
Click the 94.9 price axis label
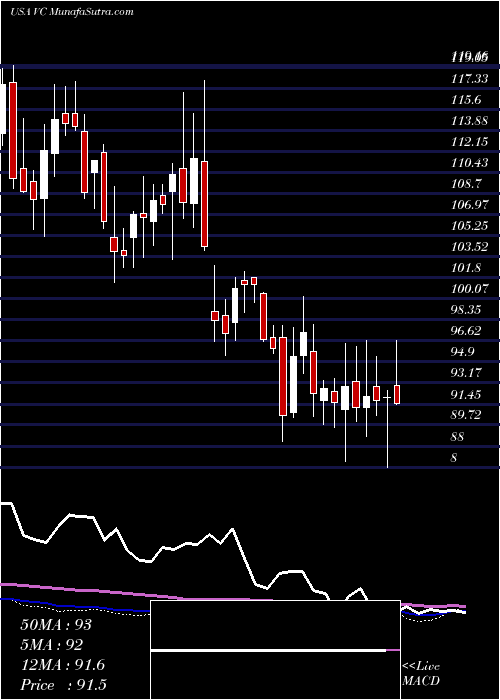[463, 352]
